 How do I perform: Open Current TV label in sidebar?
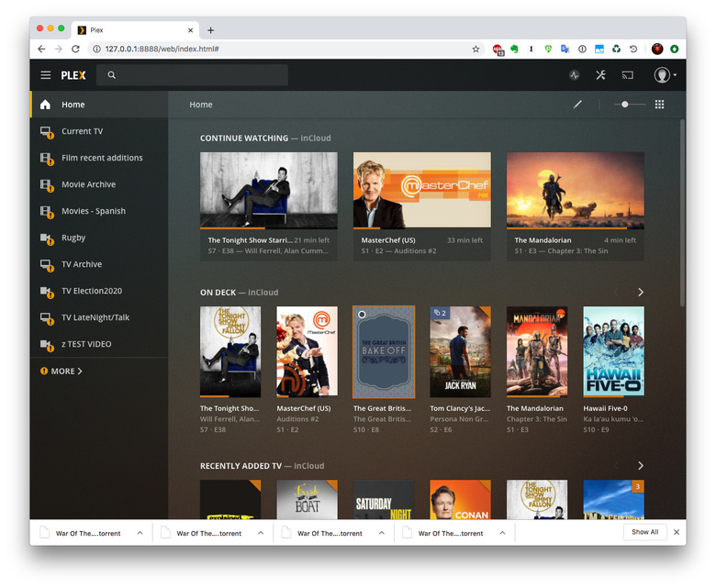coord(83,131)
